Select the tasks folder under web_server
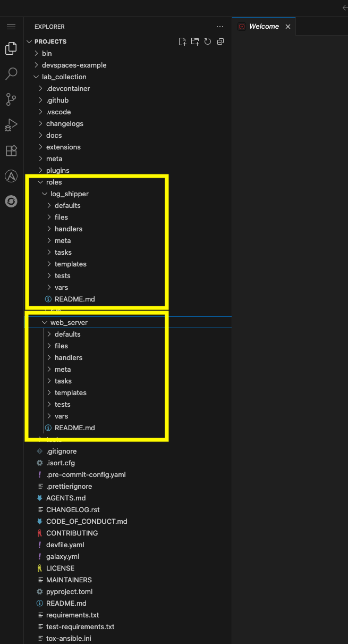The height and width of the screenshot is (644, 348). click(63, 381)
